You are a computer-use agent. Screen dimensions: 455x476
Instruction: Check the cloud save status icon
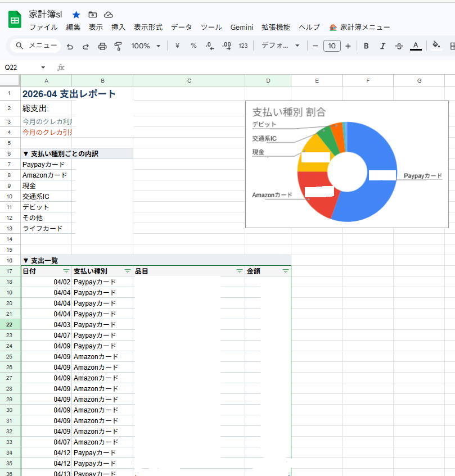point(109,15)
